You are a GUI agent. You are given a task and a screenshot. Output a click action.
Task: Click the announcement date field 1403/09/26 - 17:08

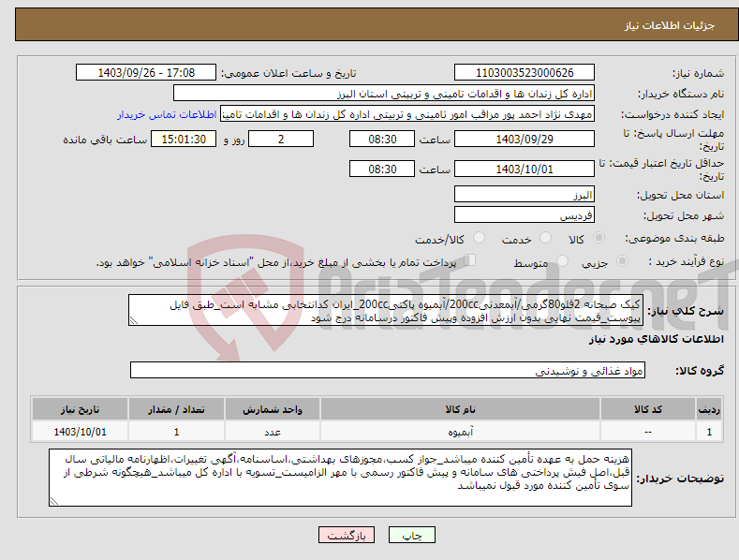click(146, 73)
